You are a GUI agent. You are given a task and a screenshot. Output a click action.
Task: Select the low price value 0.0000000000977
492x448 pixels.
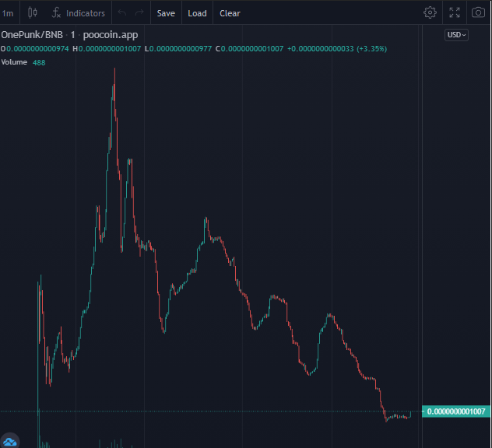(x=181, y=49)
